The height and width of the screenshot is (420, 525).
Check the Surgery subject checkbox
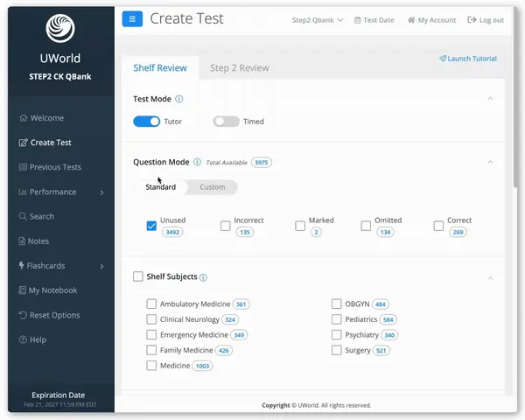(337, 350)
